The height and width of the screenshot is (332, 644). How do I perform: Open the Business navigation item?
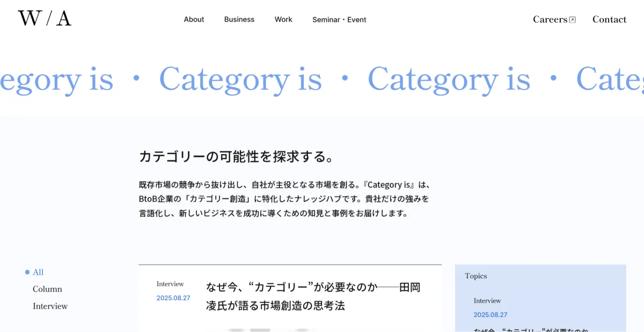pyautogui.click(x=239, y=19)
